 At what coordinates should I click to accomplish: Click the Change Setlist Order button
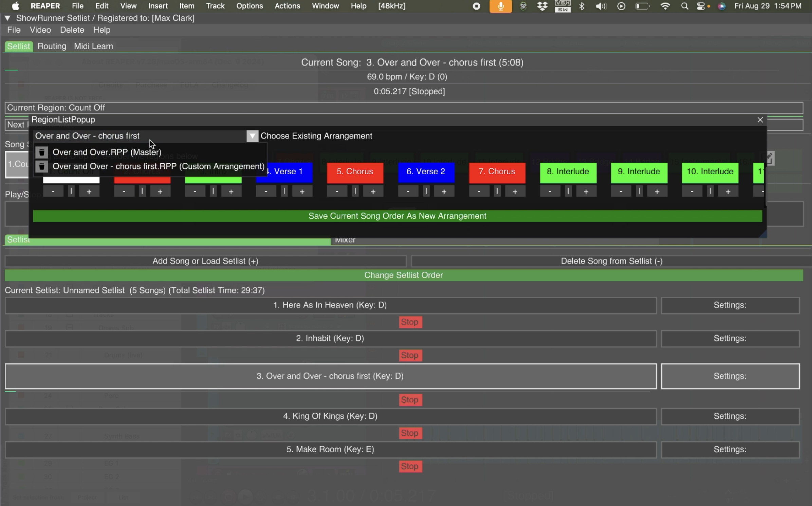[x=404, y=275]
